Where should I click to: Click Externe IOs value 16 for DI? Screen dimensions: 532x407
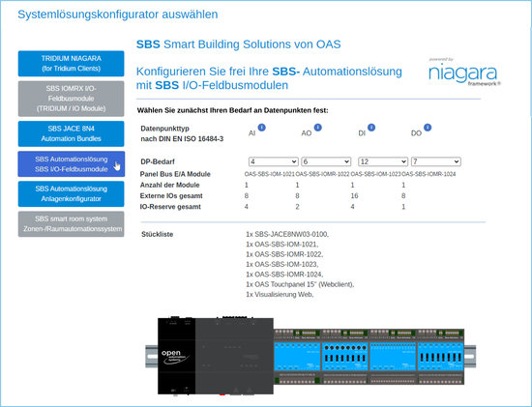click(355, 195)
